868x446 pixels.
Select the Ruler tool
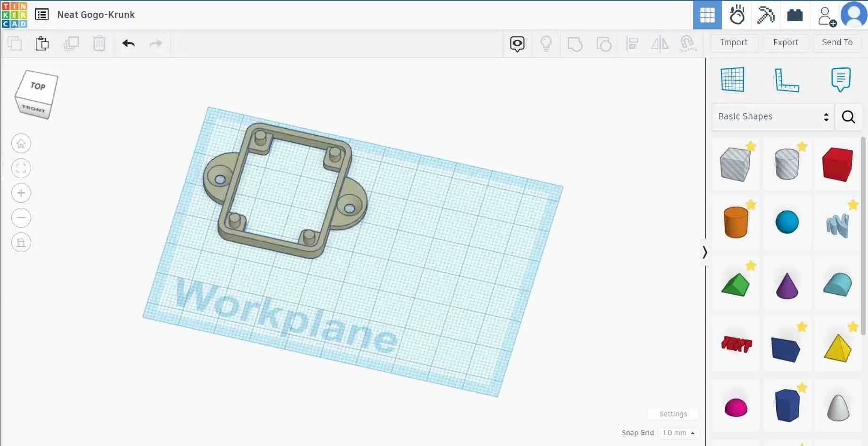click(x=787, y=80)
